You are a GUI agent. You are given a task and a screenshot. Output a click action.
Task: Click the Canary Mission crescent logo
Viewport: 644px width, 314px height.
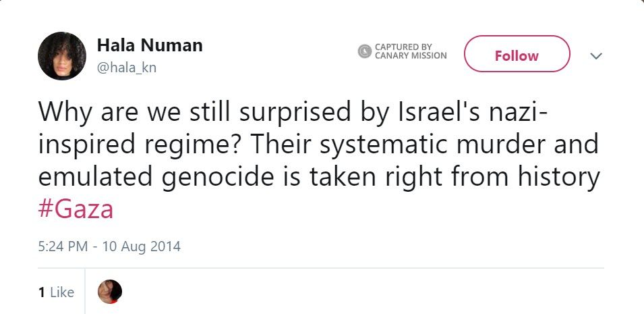365,51
